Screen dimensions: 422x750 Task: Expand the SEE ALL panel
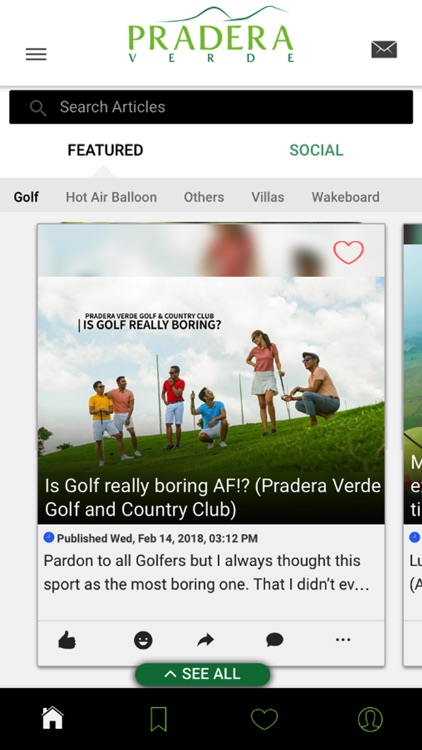tap(203, 674)
